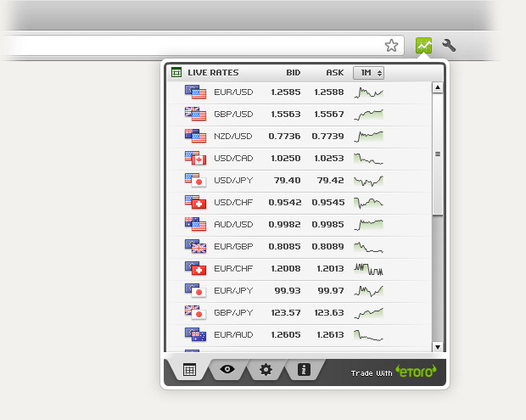Open the EUR/GBP sparkline chart
The width and height of the screenshot is (526, 420).
(368, 247)
